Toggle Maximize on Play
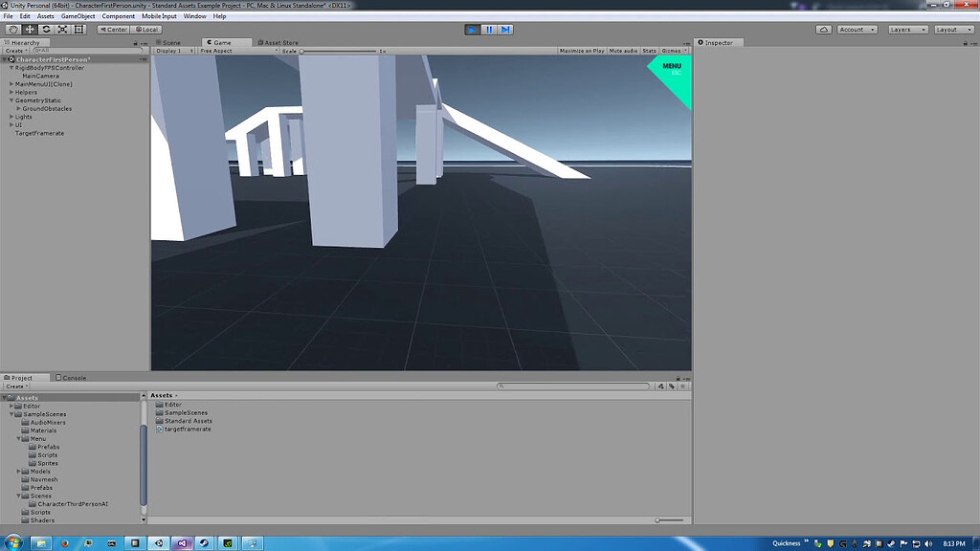The height and width of the screenshot is (551, 980). tap(582, 50)
